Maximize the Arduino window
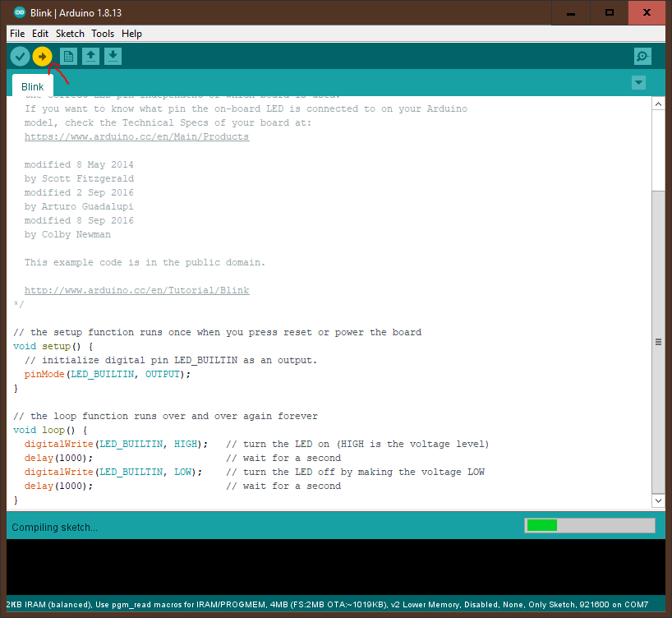The height and width of the screenshot is (618, 672). pyautogui.click(x=609, y=13)
